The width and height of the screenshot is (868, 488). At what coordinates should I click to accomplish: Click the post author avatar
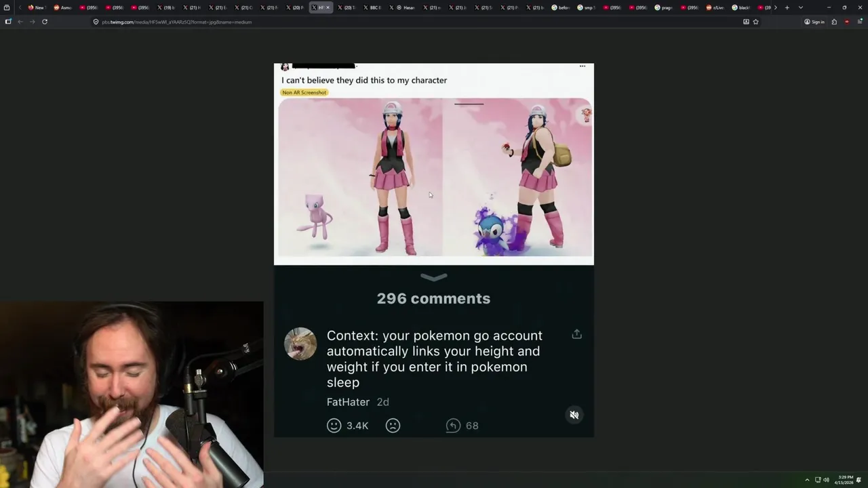285,66
